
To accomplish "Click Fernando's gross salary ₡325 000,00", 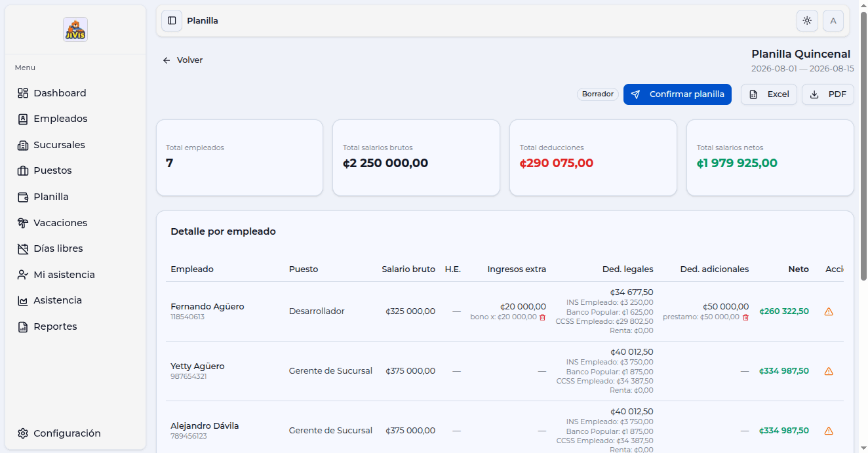I will (410, 311).
